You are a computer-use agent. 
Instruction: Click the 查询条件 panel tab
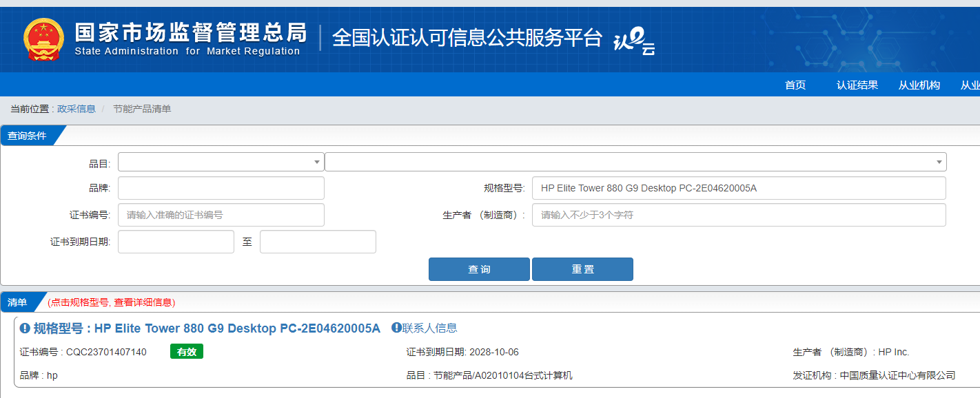click(x=28, y=136)
